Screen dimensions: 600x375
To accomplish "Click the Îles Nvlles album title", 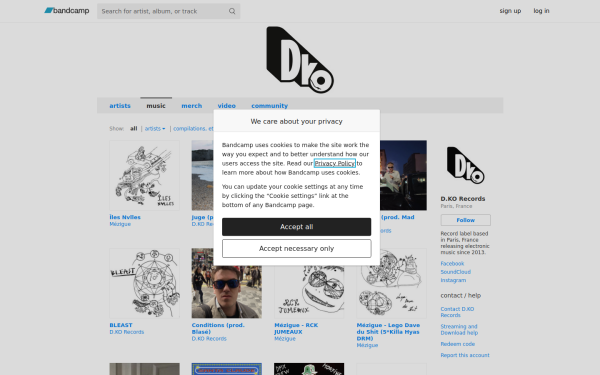I will coord(125,217).
